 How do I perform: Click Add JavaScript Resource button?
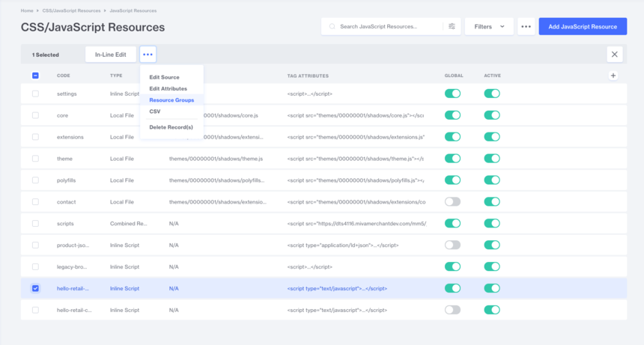[x=583, y=26]
